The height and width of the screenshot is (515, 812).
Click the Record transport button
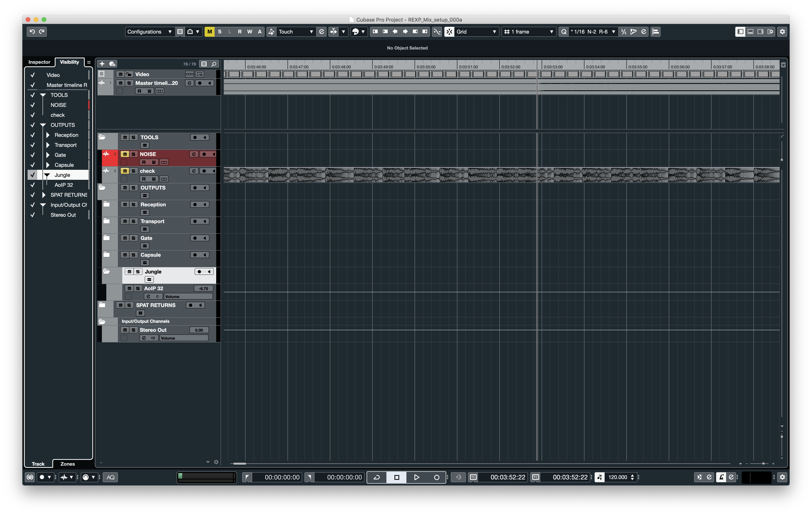(x=436, y=477)
